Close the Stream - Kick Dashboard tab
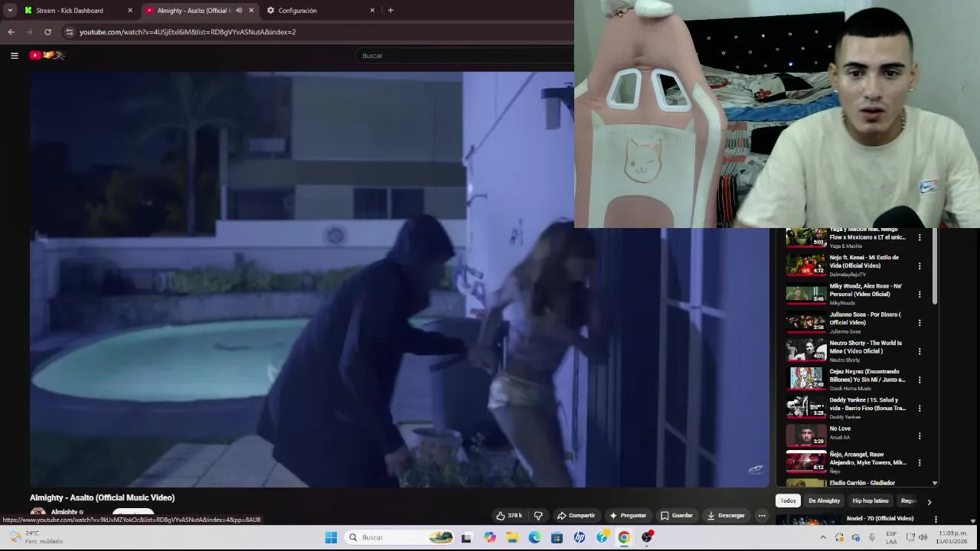This screenshot has height=551, width=980. [x=129, y=11]
